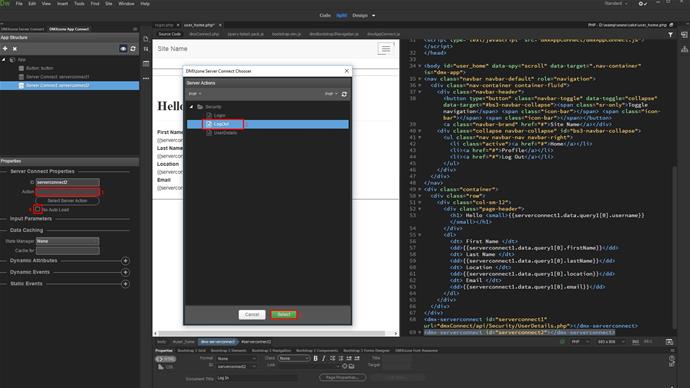Add a Static Event with plus icon
The height and width of the screenshot is (388, 690).
pyautogui.click(x=125, y=284)
